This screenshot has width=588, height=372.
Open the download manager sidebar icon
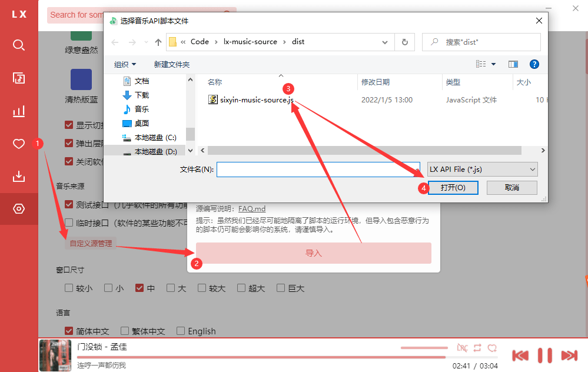coord(18,175)
